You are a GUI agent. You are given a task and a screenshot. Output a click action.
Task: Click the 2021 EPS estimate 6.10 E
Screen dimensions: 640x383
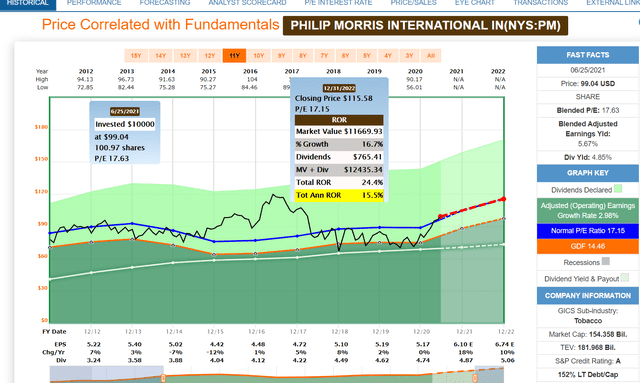[463, 344]
